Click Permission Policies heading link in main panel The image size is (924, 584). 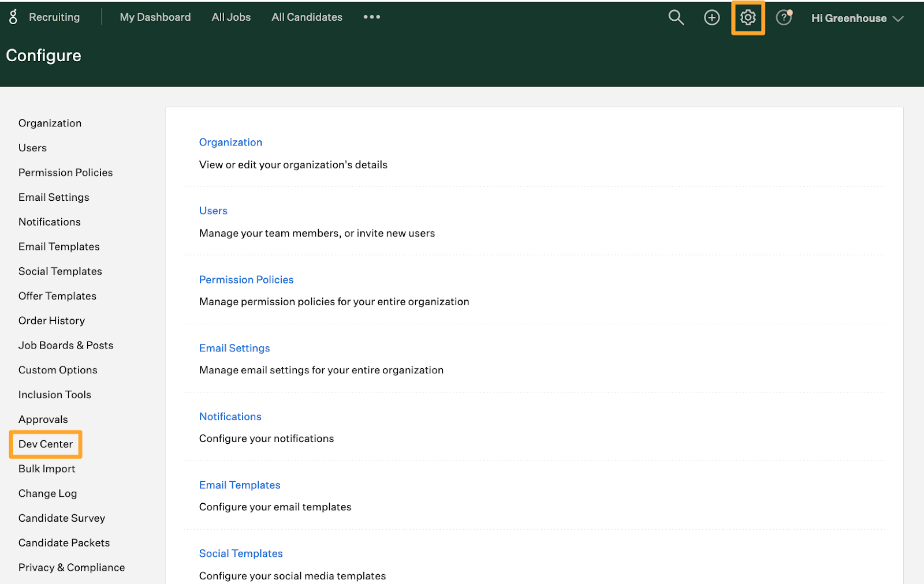[246, 280]
